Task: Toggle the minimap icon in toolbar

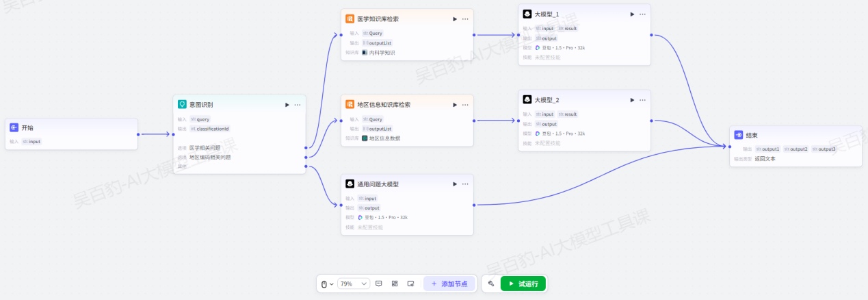Action: point(411,284)
